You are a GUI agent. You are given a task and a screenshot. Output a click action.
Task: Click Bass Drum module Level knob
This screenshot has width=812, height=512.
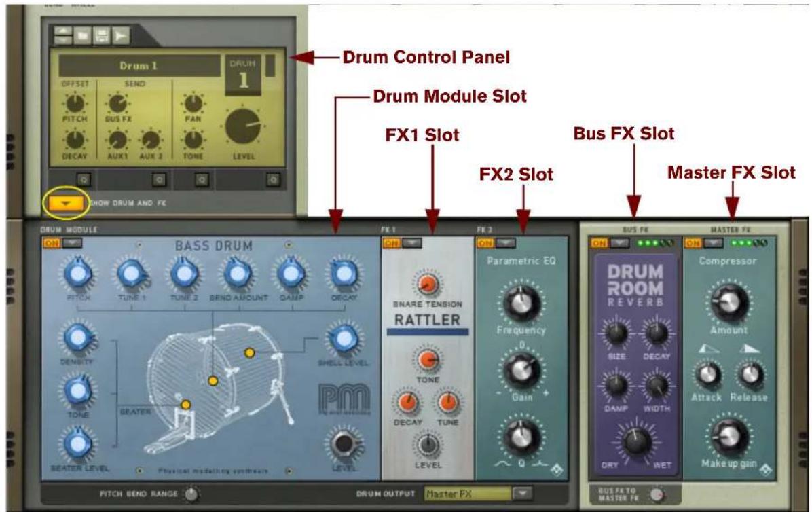[344, 444]
